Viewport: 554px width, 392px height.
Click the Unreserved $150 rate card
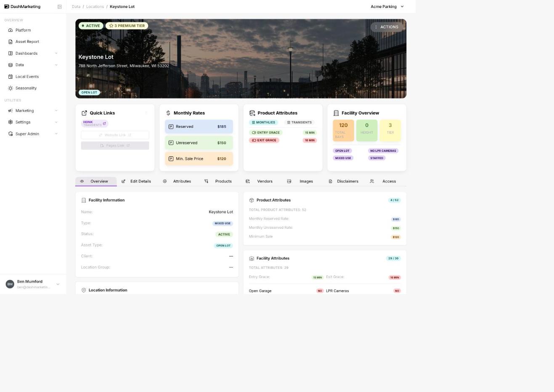click(x=199, y=143)
